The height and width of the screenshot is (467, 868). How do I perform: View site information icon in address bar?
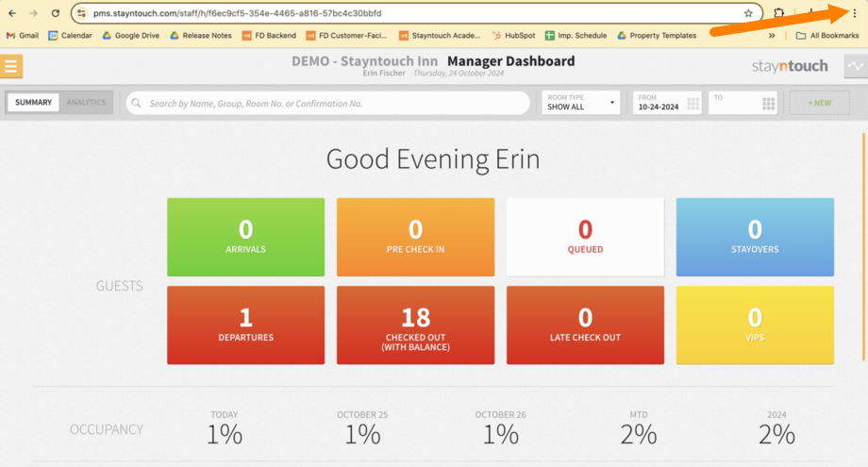tap(82, 13)
